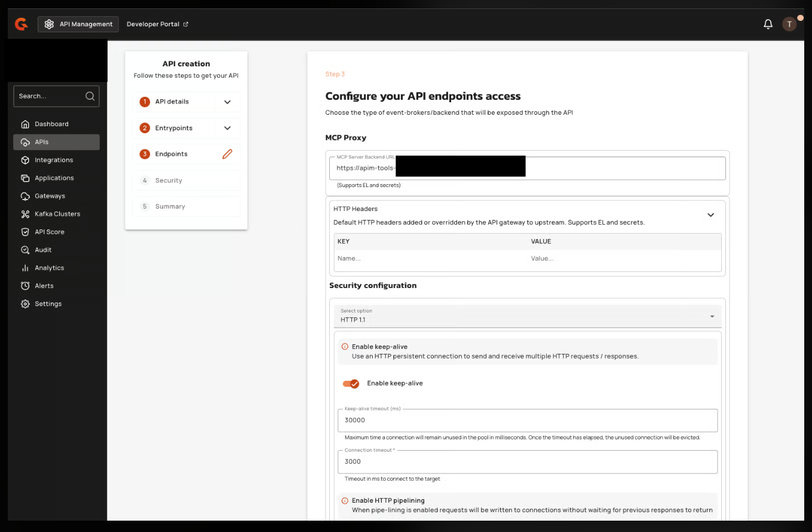Expand the API details step chevron
This screenshot has height=532, width=812.
227,102
